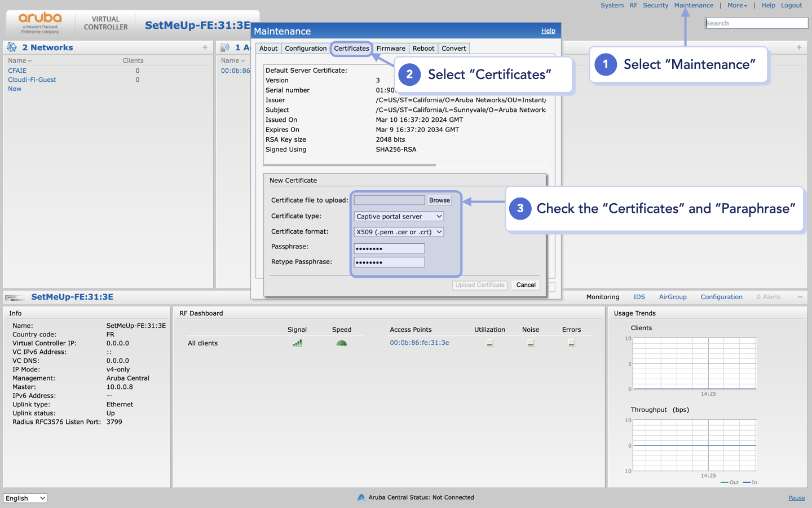The width and height of the screenshot is (812, 508).
Task: Click inside the Passphrase field
Action: [x=389, y=248]
